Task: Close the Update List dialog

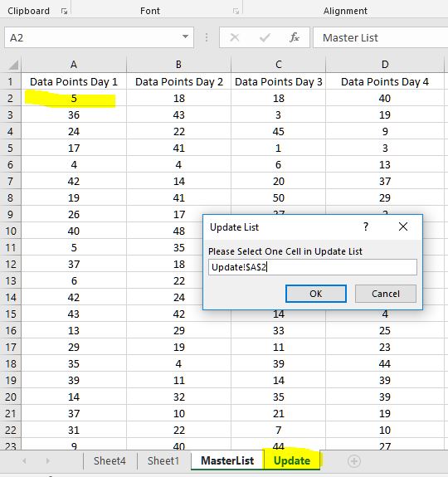Action: coord(403,226)
